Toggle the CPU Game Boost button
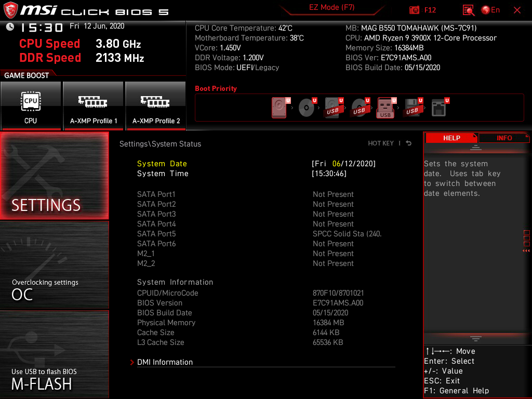This screenshot has height=399, width=532. [31, 105]
